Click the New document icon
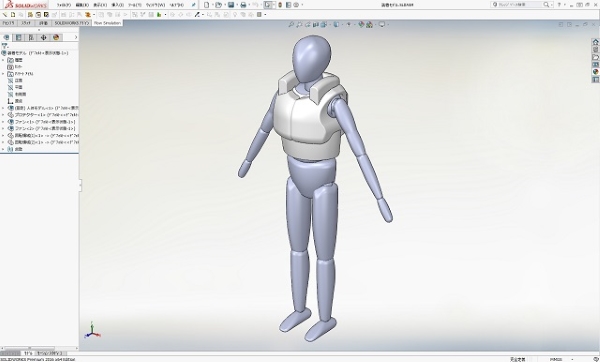 (x=207, y=5)
